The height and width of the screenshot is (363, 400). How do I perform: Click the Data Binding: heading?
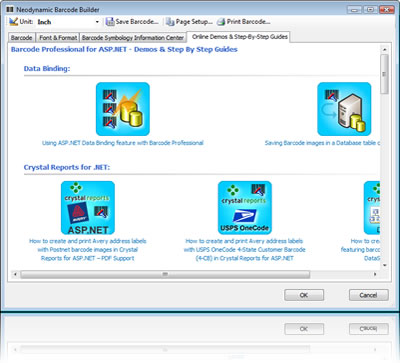tap(47, 69)
